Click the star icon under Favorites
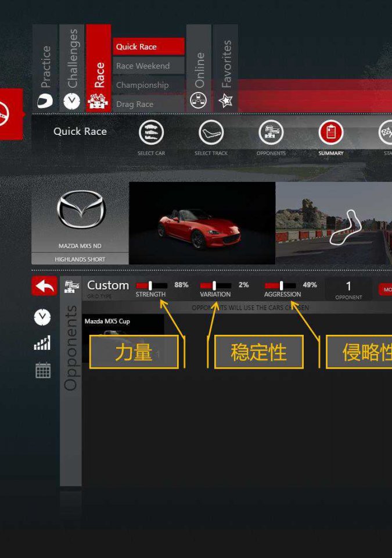This screenshot has width=392, height=558. pyautogui.click(x=225, y=101)
